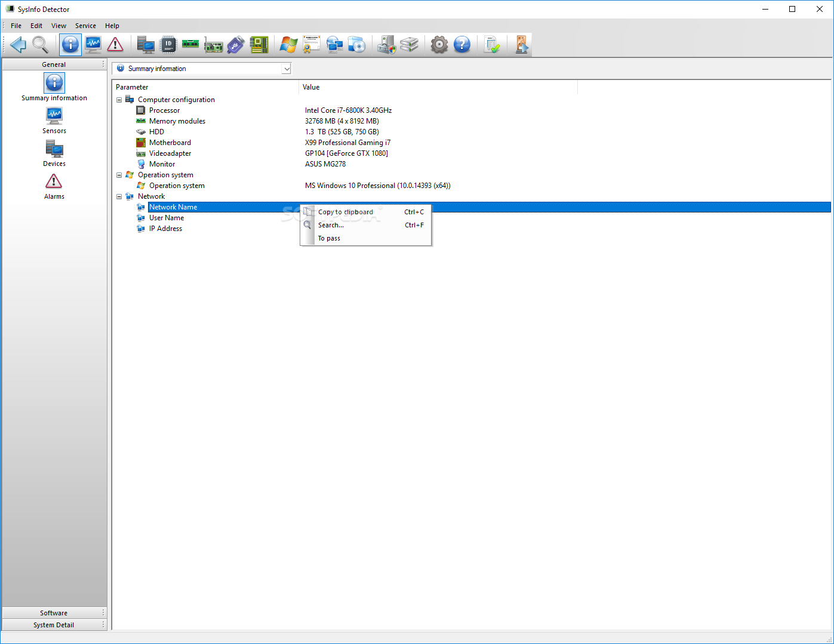Choose Copy to clipboard in context menu

(x=366, y=212)
